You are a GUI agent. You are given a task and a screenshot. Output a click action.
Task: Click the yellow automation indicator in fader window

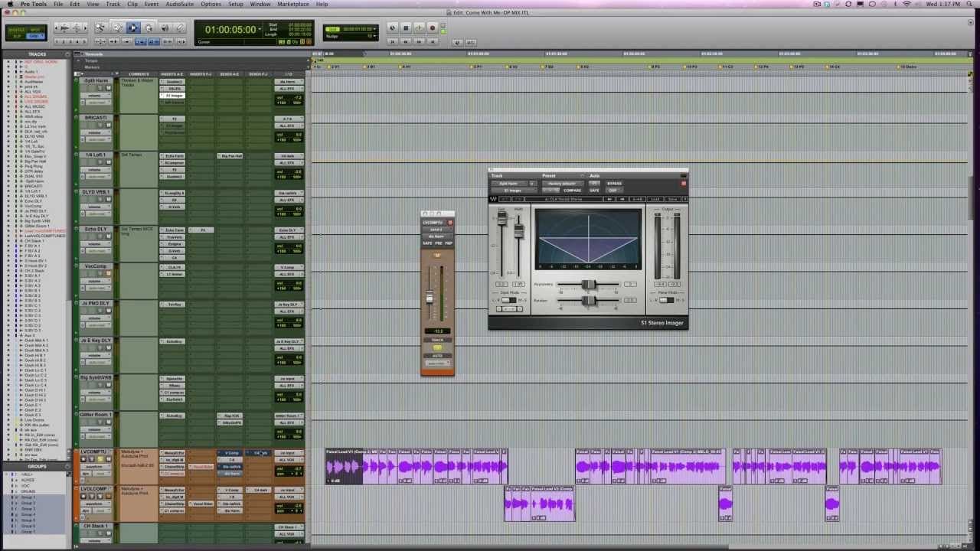[437, 347]
